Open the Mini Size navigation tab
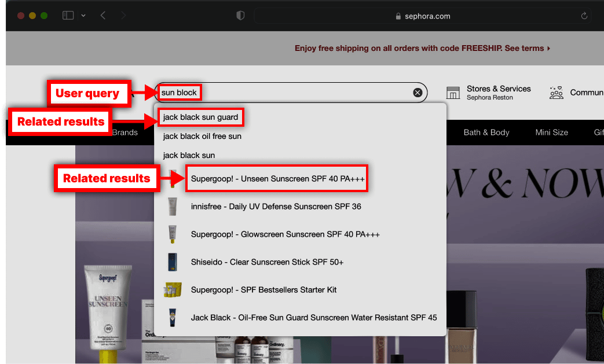This screenshot has width=604, height=364. tap(551, 132)
